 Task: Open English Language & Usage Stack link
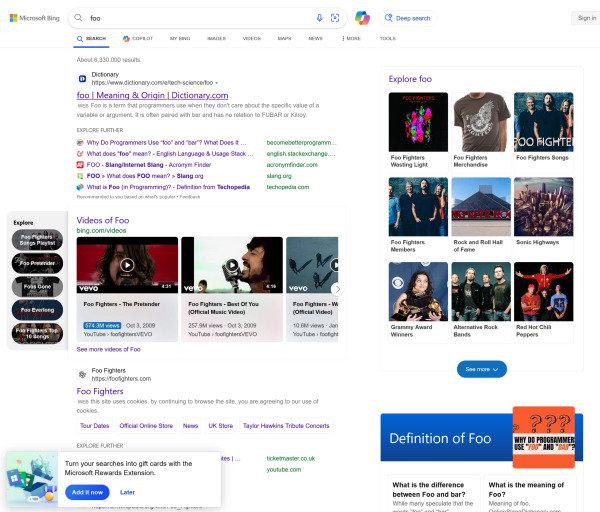[x=170, y=154]
